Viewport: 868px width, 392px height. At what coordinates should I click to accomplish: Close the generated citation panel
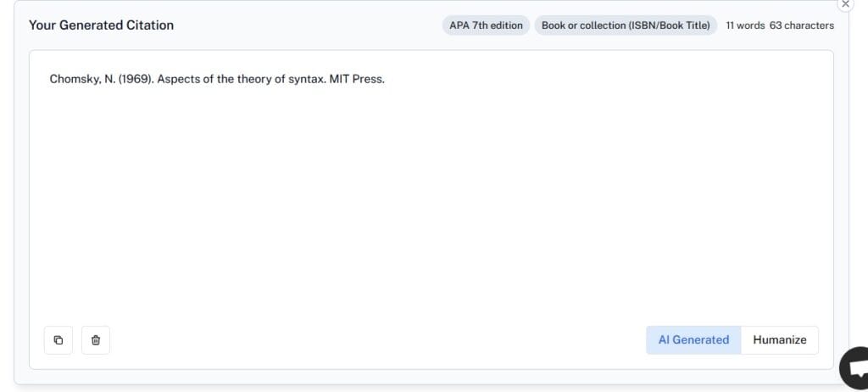point(845,4)
